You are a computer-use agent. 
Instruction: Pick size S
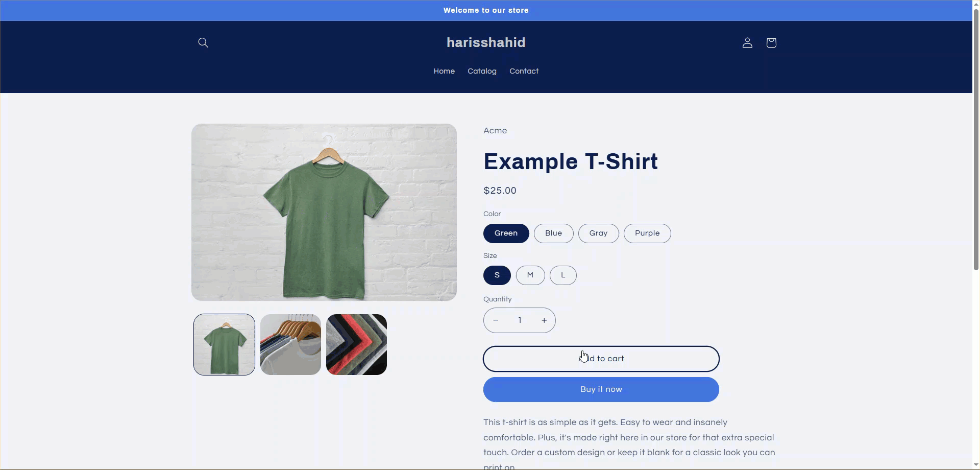click(497, 275)
